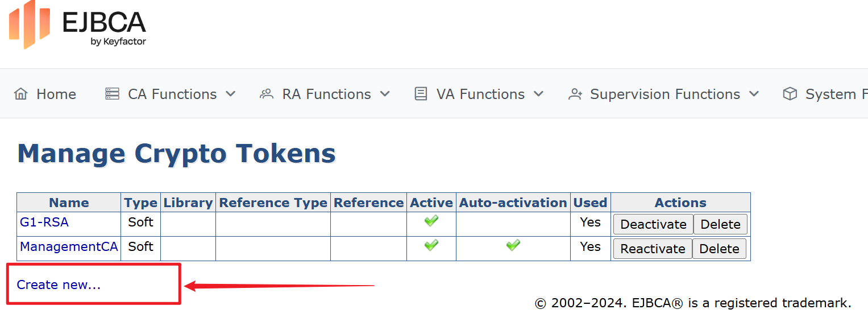Viewport: 868px width, 334px height.
Task: Click the Home house icon
Action: click(21, 94)
